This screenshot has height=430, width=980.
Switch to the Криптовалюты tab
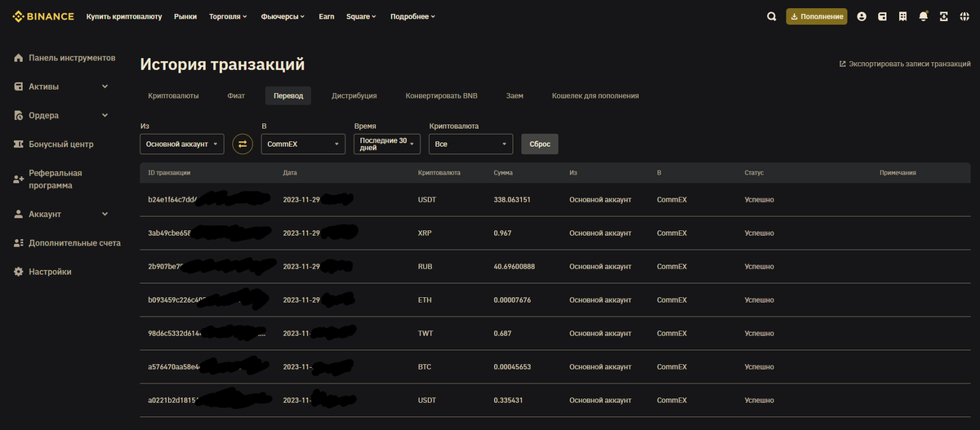pyautogui.click(x=173, y=95)
